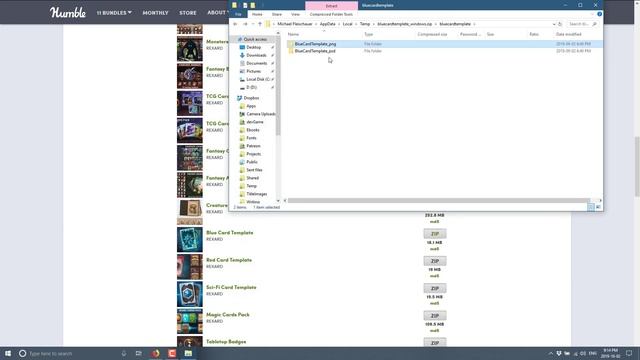The image size is (640, 360).
Task: Switch to the View ribbon tab
Action: 295,14
